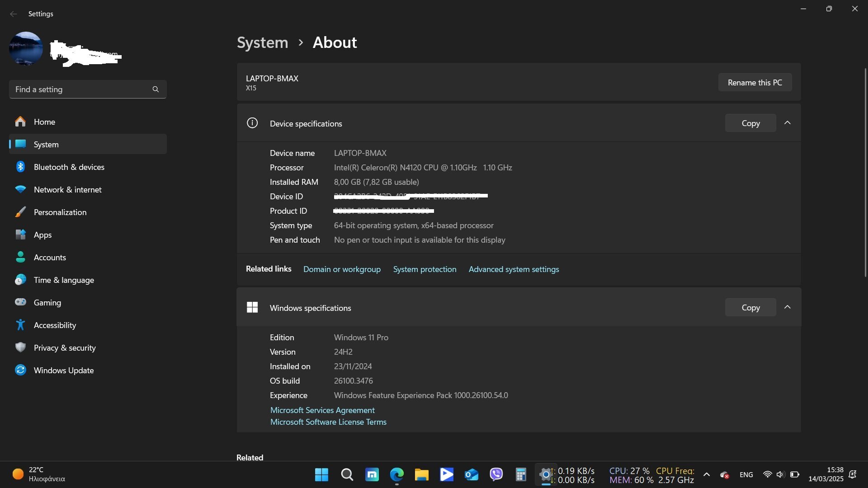Image resolution: width=868 pixels, height=488 pixels.
Task: Collapse the Device specifications section
Action: pos(787,123)
